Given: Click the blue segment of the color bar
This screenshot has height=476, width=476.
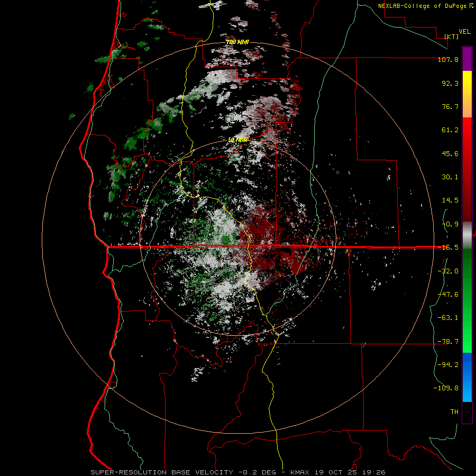Looking at the screenshot, I should (467, 377).
